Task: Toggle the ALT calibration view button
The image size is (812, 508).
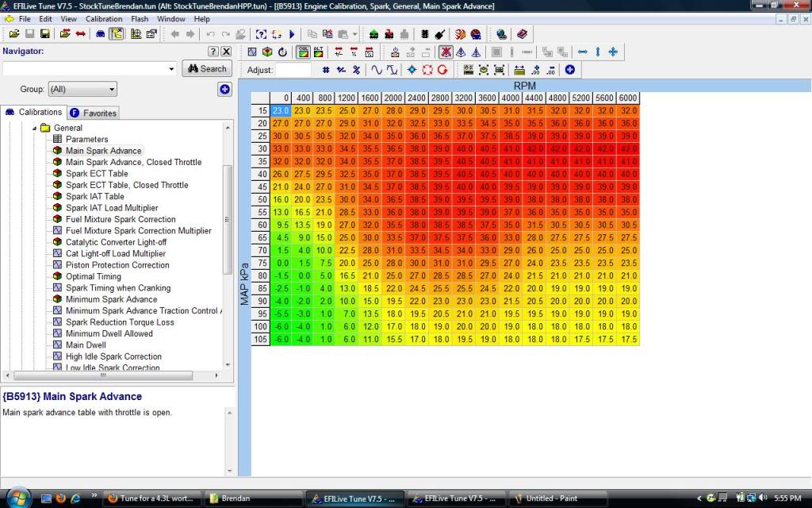Action: coord(318,52)
